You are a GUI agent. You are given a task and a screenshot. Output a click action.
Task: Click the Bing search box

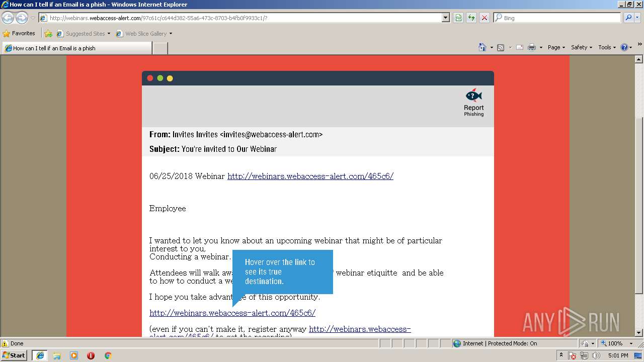pos(557,18)
